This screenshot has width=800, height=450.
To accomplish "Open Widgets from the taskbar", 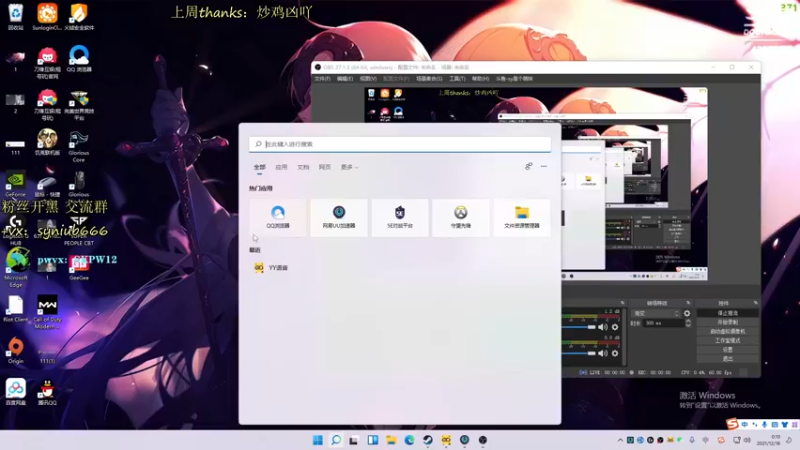I will 372,440.
